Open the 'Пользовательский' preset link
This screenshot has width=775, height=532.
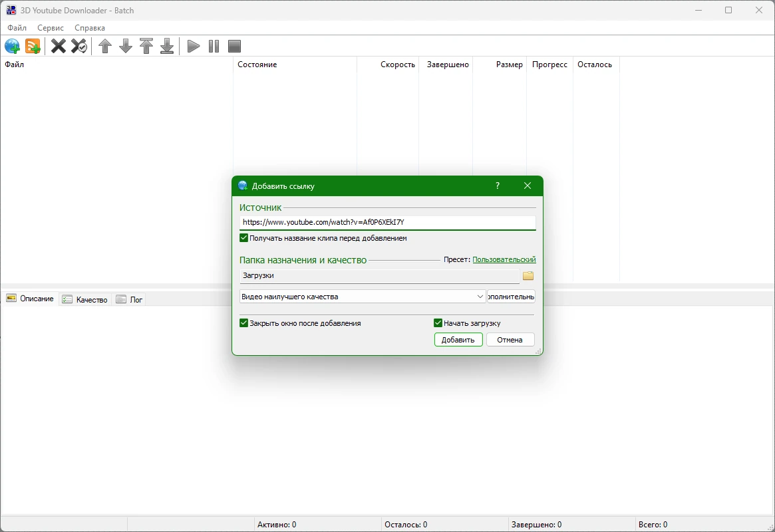click(504, 259)
